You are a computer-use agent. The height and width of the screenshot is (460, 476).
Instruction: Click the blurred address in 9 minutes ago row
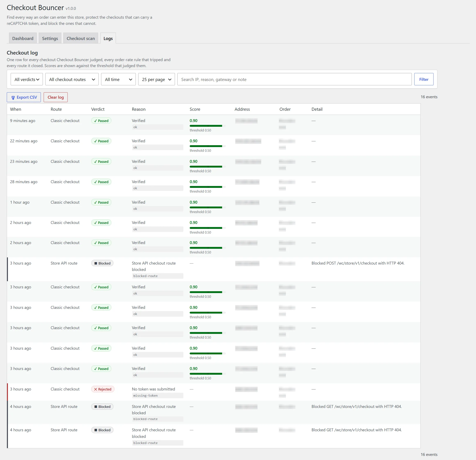(x=246, y=121)
